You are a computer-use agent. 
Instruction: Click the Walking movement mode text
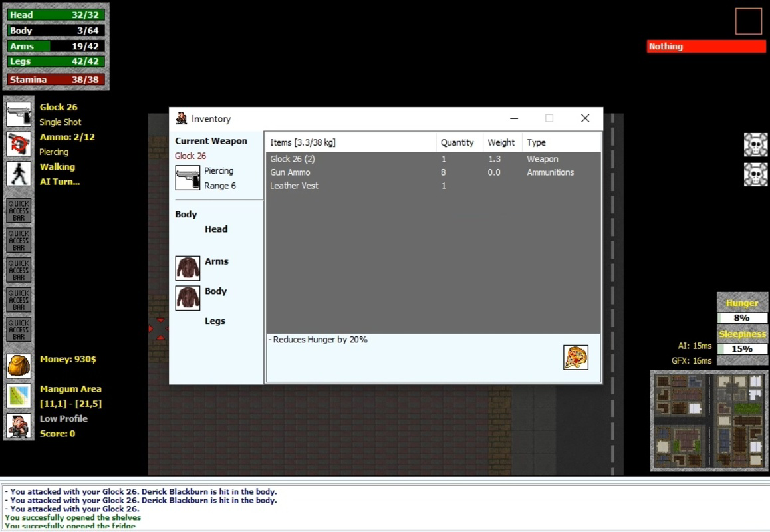(x=57, y=167)
